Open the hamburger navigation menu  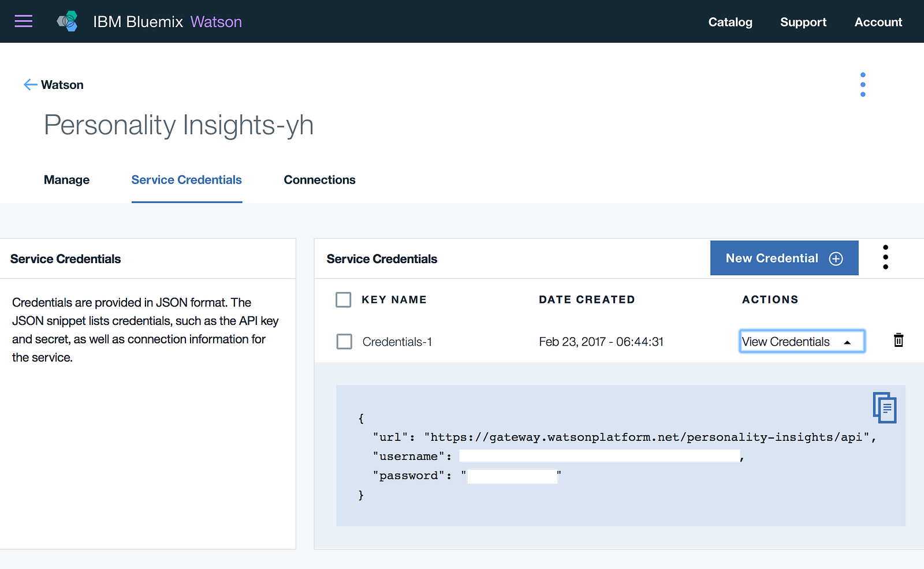click(24, 21)
